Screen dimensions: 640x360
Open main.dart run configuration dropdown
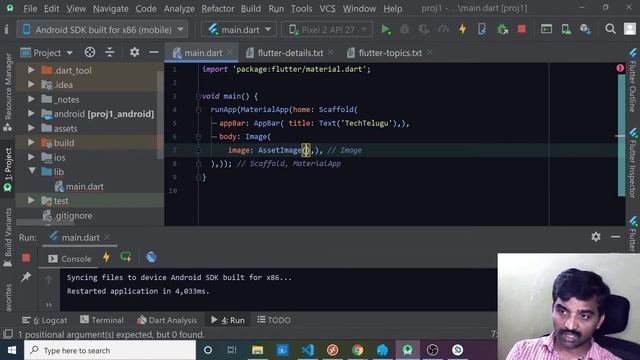239,29
